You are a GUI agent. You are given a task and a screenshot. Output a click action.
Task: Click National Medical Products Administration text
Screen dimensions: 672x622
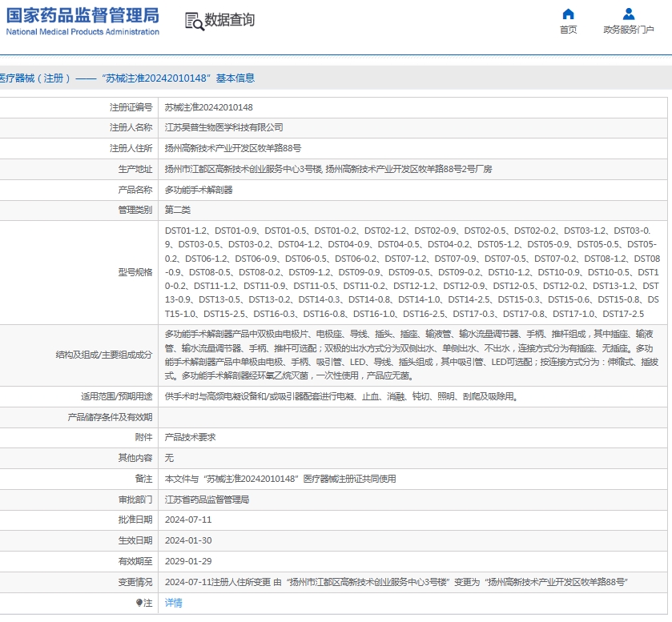coord(82,32)
